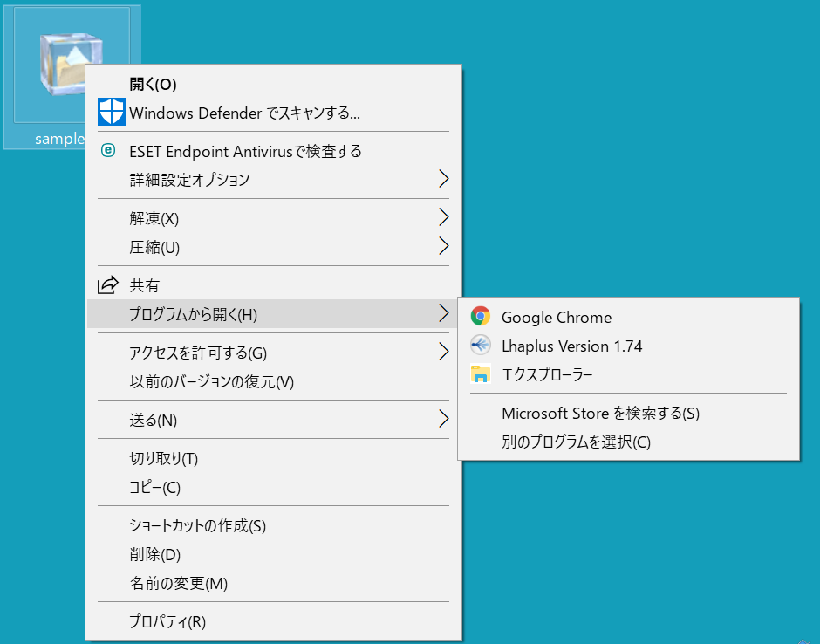Expand the プログラムから開く(H) submenu arrow
Image resolution: width=820 pixels, height=644 pixels.
443,314
